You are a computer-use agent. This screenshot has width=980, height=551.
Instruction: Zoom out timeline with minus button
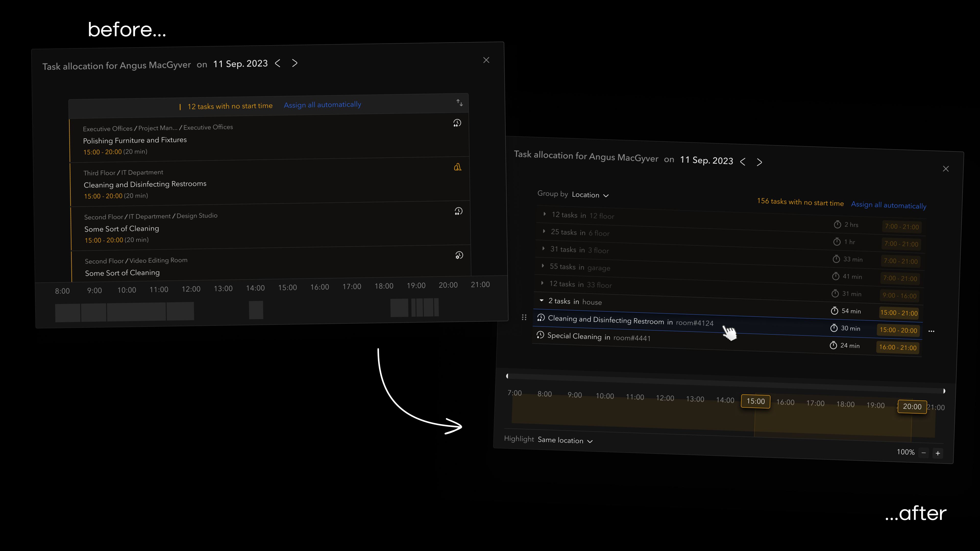[x=924, y=453]
